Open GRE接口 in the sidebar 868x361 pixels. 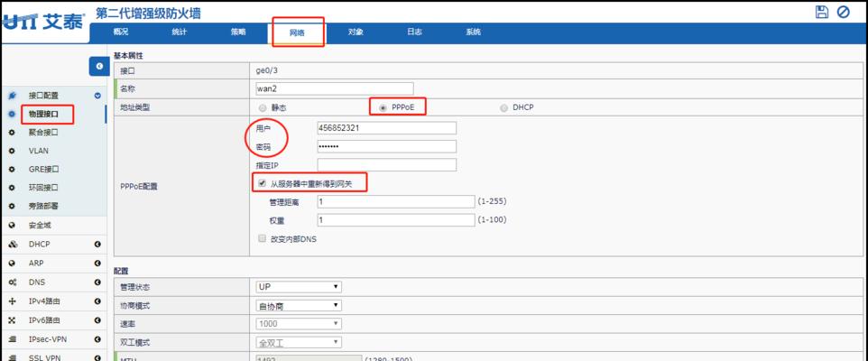(43, 169)
